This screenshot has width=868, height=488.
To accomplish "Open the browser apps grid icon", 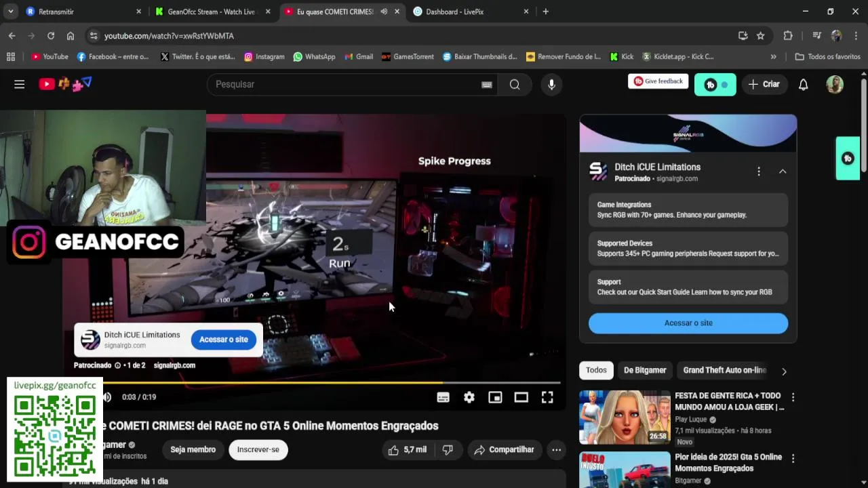I will pos(11,57).
